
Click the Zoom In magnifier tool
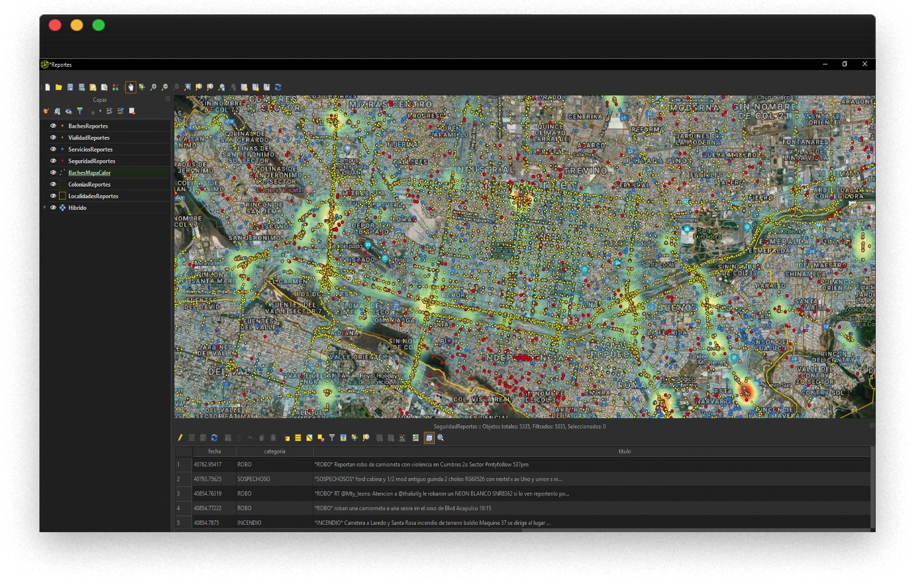coord(154,87)
